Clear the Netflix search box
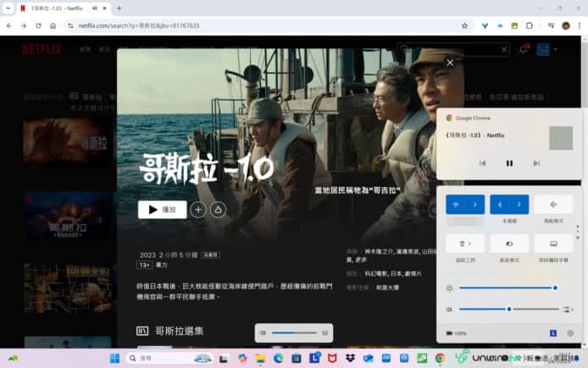This screenshot has height=368, width=588. pyautogui.click(x=504, y=49)
